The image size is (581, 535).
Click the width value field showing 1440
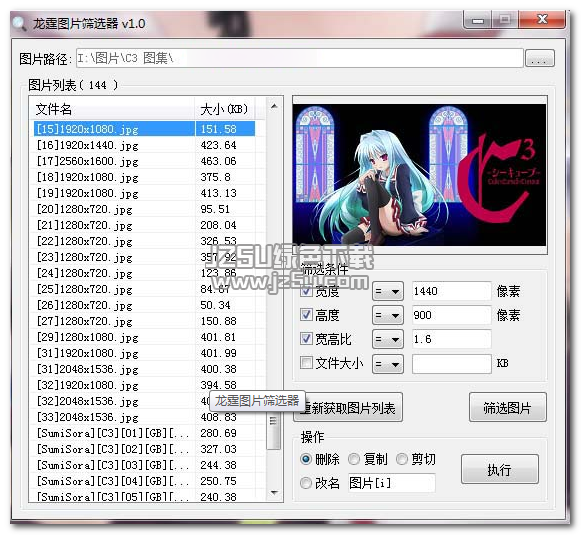[x=452, y=291]
